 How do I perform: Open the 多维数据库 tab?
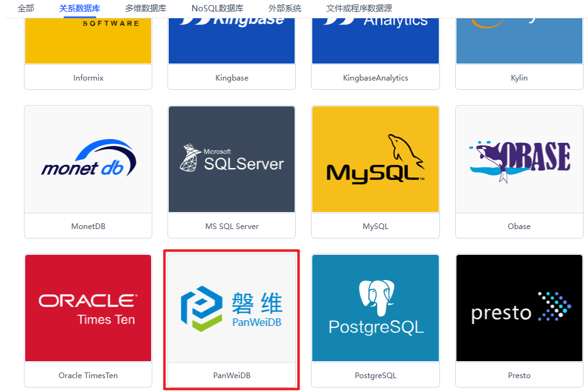pos(146,8)
